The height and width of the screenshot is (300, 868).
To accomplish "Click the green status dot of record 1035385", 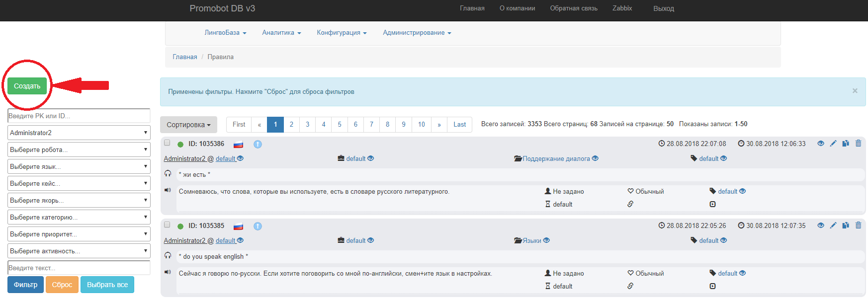I will [180, 226].
